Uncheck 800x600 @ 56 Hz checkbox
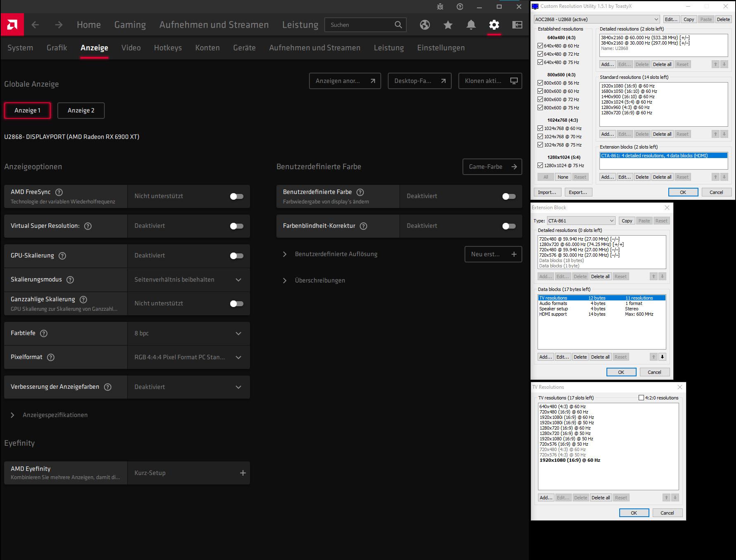This screenshot has height=560, width=736. pyautogui.click(x=540, y=83)
